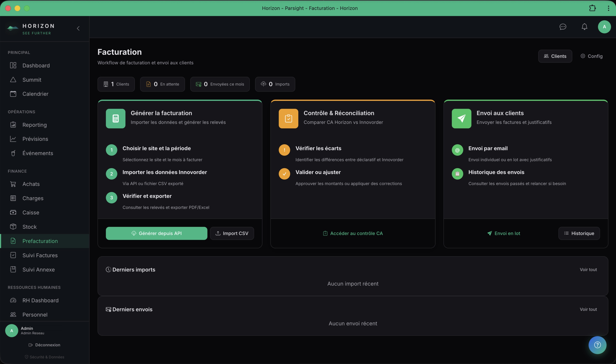Open the chat bubble icon in top bar
This screenshot has width=616, height=364.
(x=563, y=27)
